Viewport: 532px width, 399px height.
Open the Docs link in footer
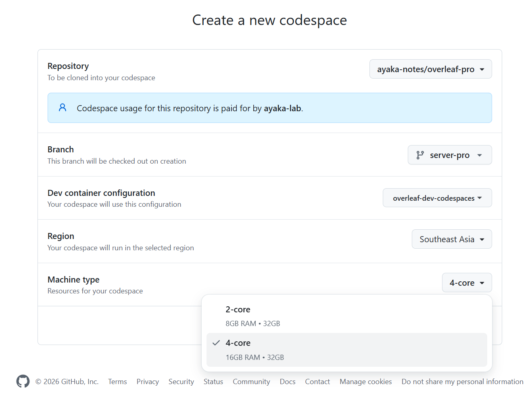(x=288, y=382)
